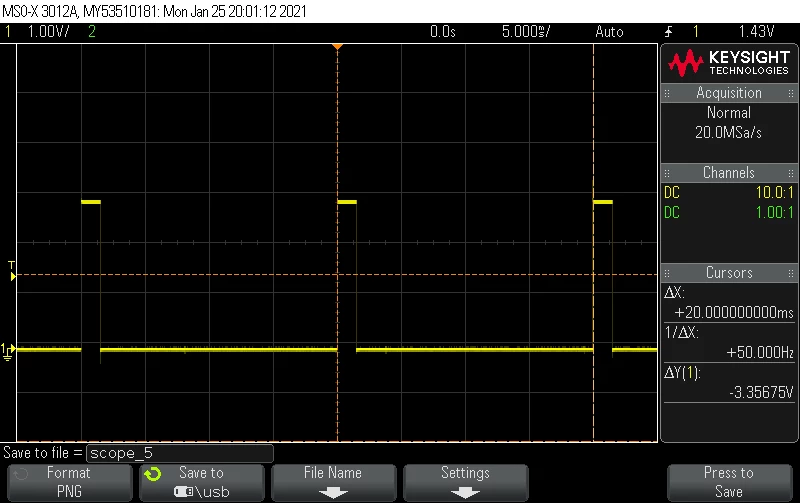
Task: Click the channel 1 1.00V/ scale readout
Action: (x=48, y=32)
